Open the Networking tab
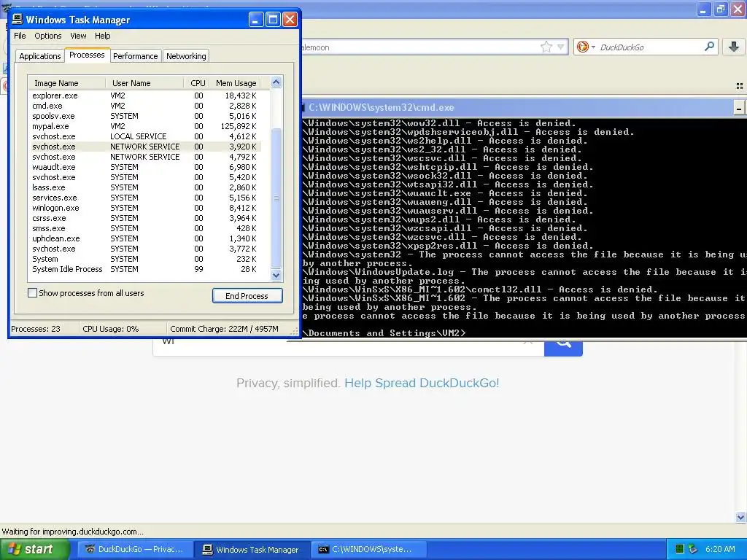Viewport: 747px width, 560px height. (x=186, y=56)
